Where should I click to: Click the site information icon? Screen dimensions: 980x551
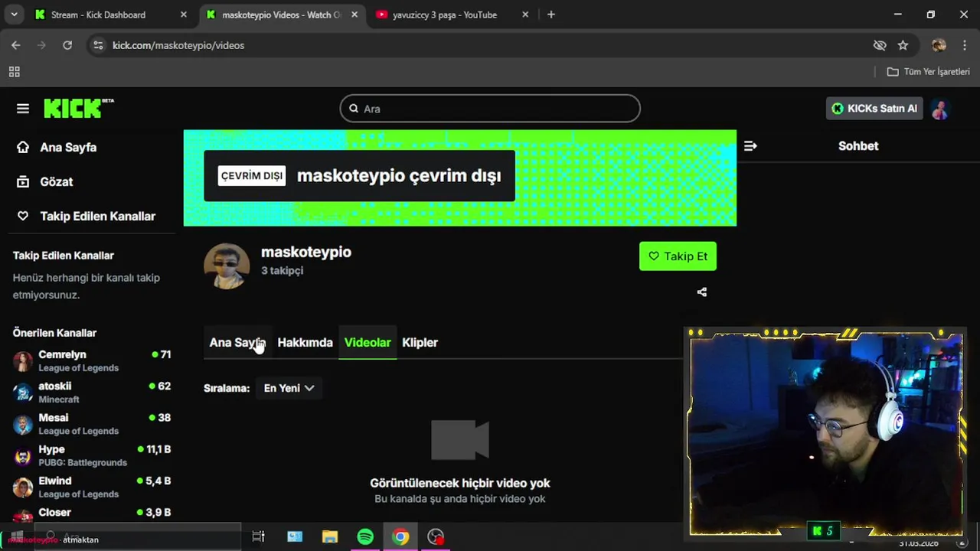point(98,45)
